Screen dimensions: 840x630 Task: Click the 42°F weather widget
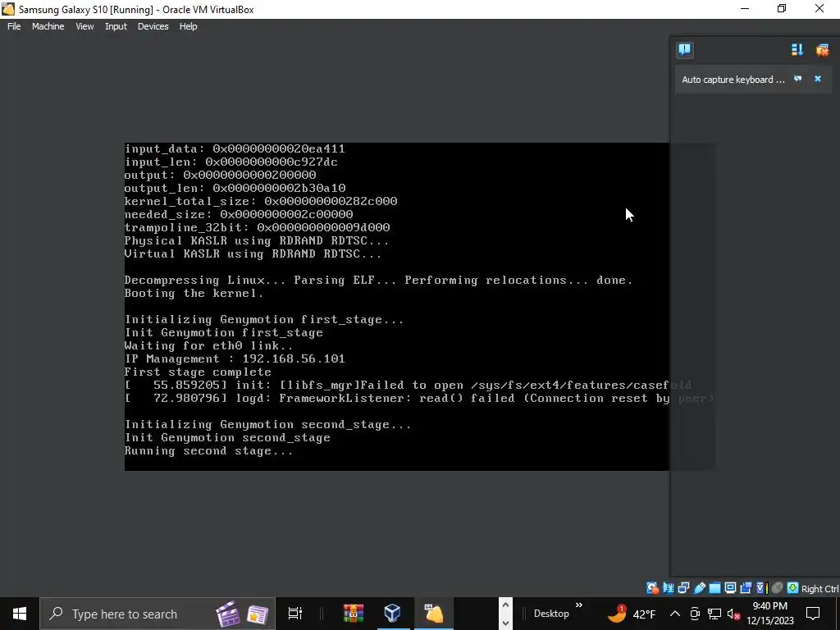pyautogui.click(x=632, y=614)
